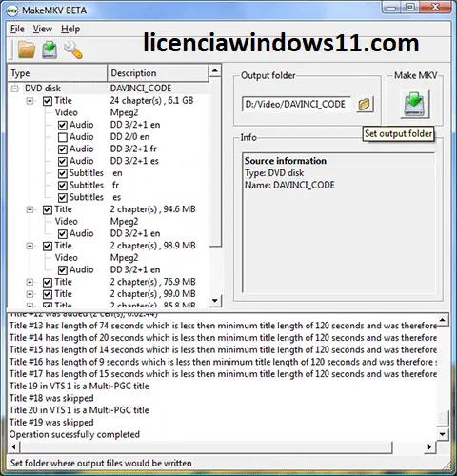Viewport: 457px width, 476px height.
Task: Click the Open files folder toolbar icon
Action: (27, 50)
